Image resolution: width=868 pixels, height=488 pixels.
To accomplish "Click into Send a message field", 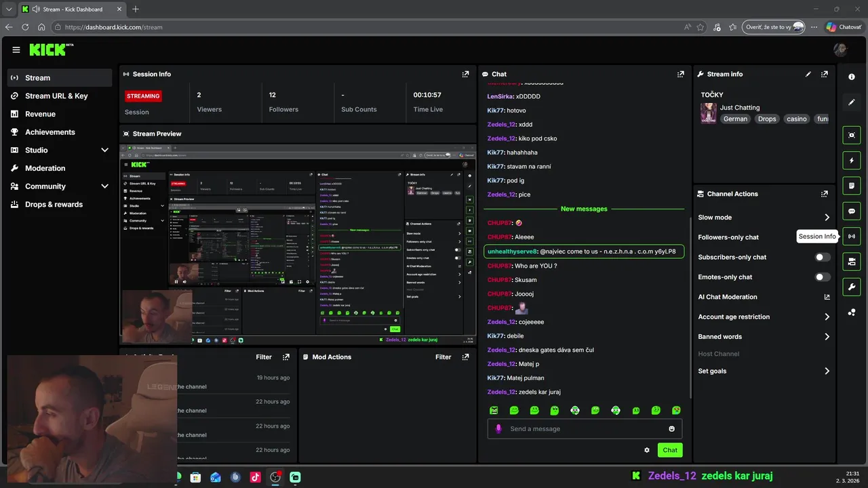I will pos(586,429).
